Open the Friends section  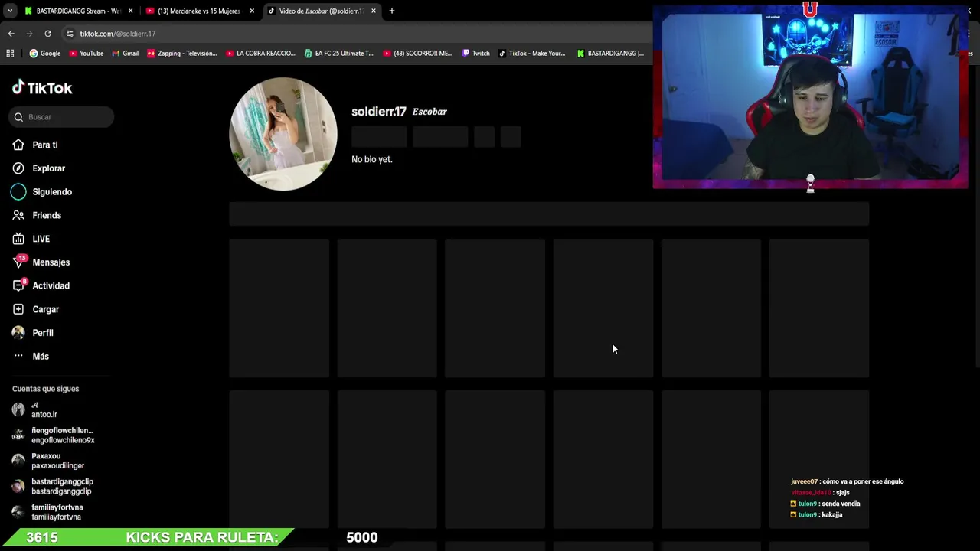tap(47, 216)
